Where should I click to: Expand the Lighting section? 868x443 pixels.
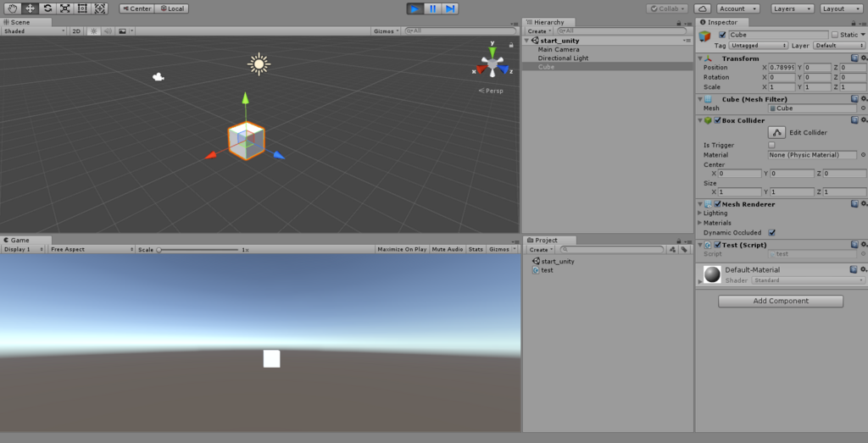(x=699, y=213)
